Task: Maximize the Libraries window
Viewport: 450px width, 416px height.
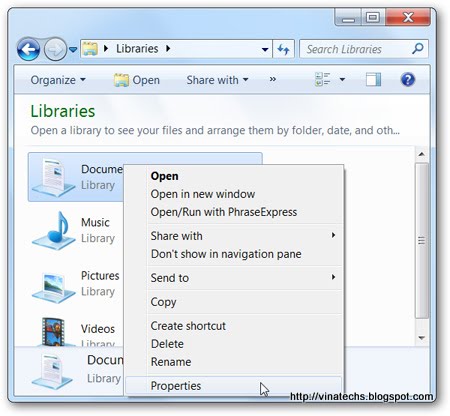Action: (x=373, y=17)
